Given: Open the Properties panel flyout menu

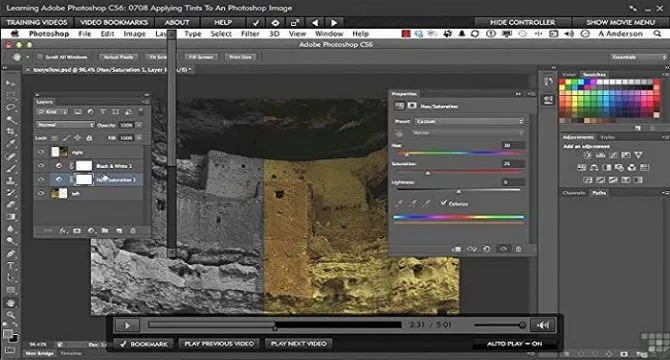Looking at the screenshot, I should coord(532,94).
